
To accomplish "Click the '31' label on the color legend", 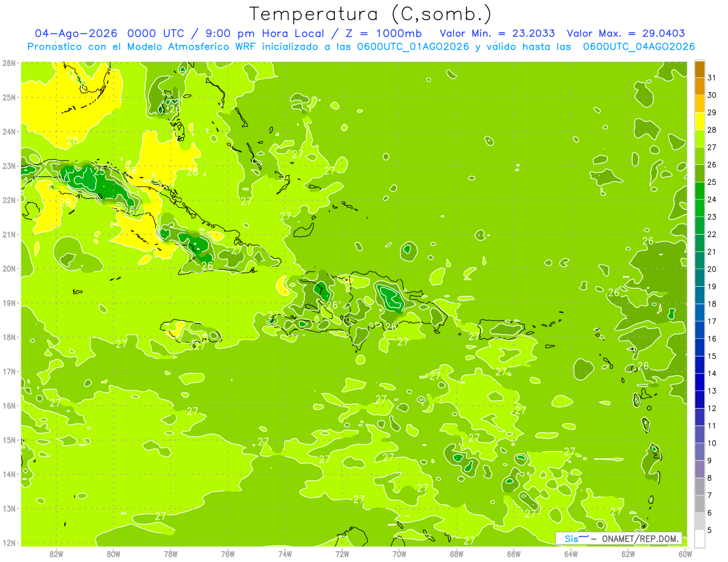I will (x=712, y=78).
